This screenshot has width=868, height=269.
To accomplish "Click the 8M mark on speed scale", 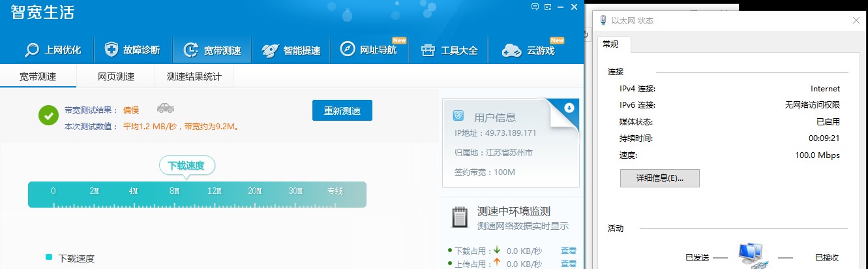I will pyautogui.click(x=174, y=191).
